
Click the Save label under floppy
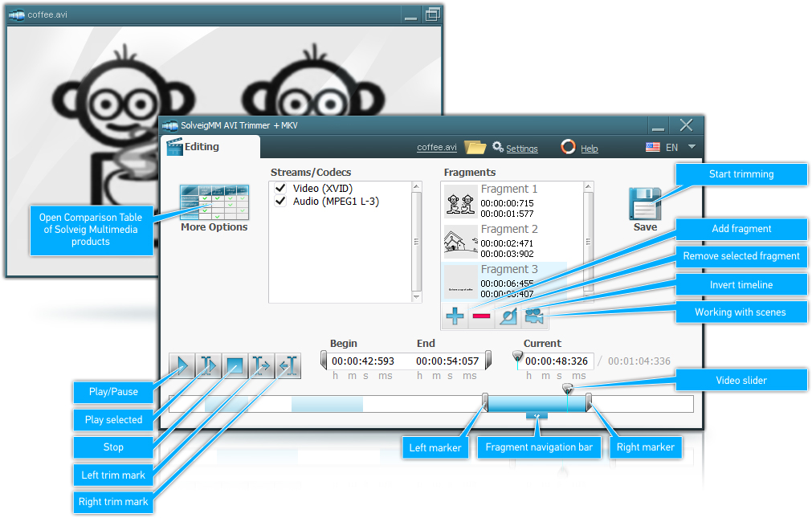[x=645, y=227]
